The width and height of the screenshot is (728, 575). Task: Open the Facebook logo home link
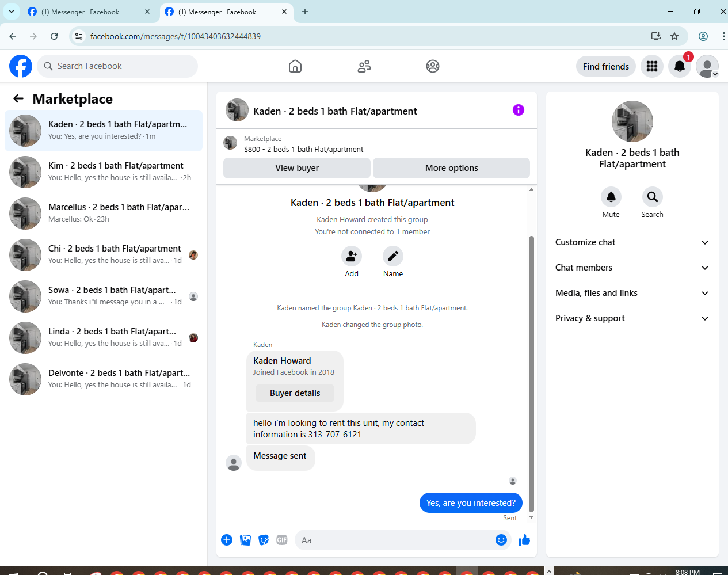[x=21, y=66]
